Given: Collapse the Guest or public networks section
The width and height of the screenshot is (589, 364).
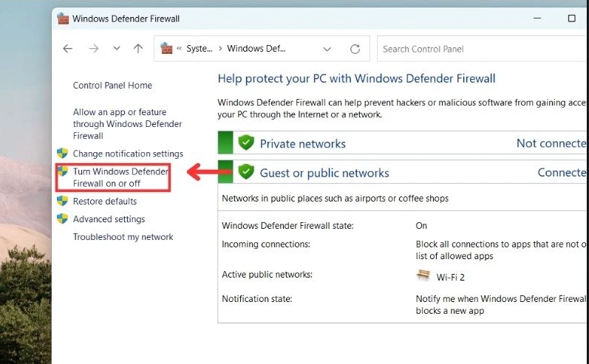Looking at the screenshot, I should pyautogui.click(x=402, y=172).
